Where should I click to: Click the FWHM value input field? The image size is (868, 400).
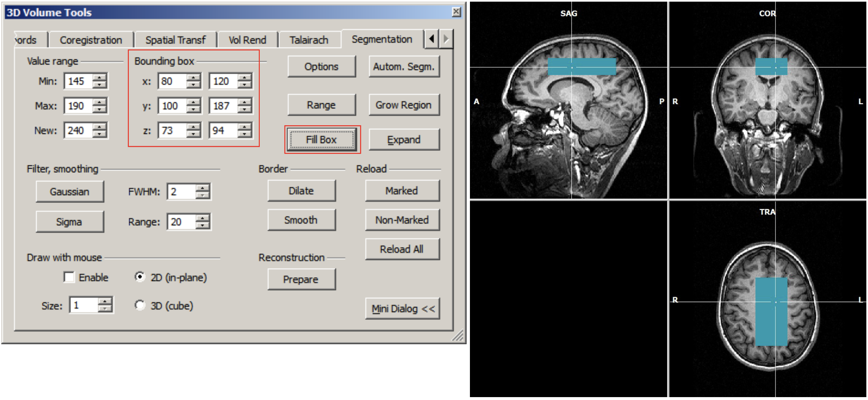181,192
